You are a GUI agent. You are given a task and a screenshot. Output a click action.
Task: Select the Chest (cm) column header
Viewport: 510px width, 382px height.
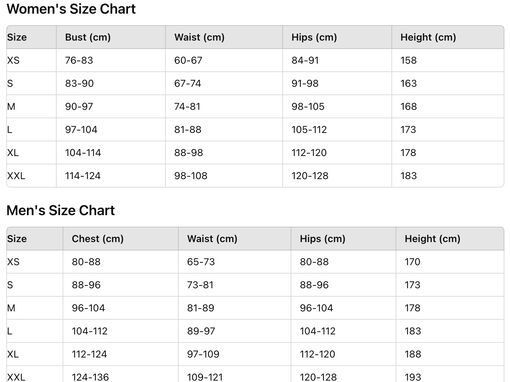point(98,239)
